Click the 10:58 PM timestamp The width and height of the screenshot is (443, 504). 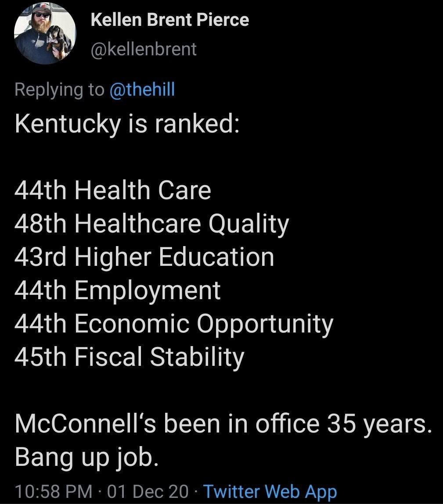[53, 491]
